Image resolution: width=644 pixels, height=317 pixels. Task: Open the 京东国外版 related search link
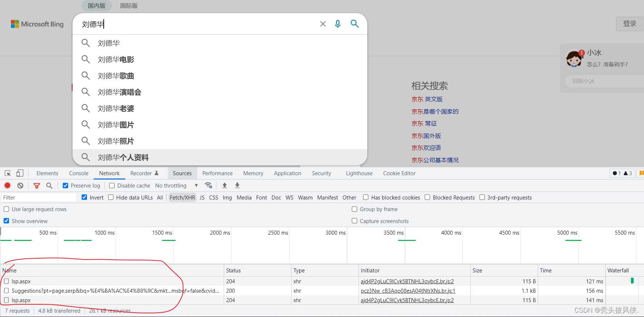[426, 136]
